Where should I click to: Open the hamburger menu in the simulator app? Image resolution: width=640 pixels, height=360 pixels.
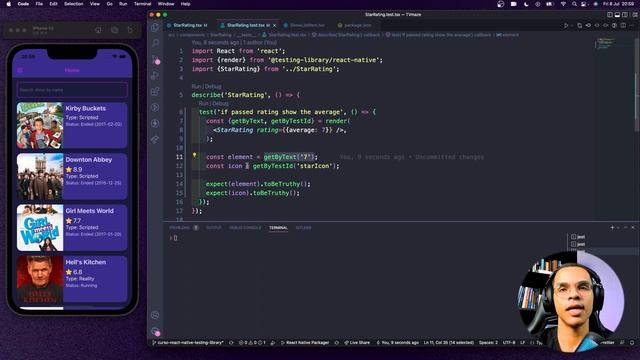pos(20,70)
